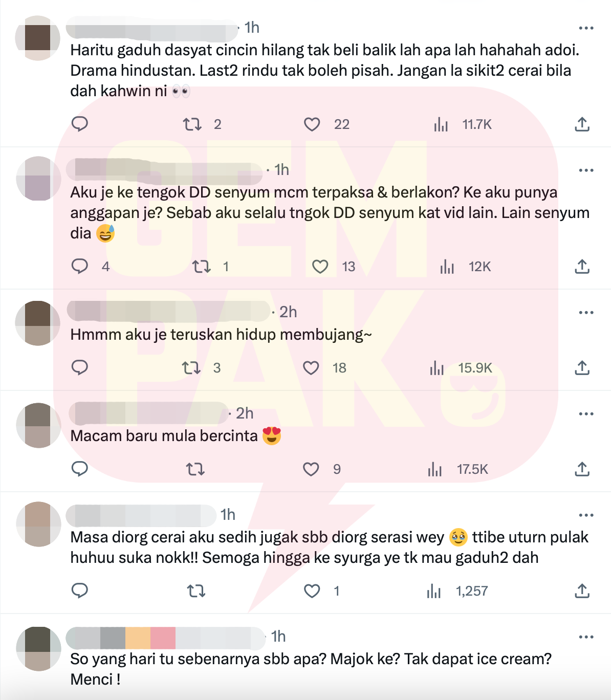
Task: Reply to the 'Haritu gaduh dasyat' tweet
Action: click(80, 124)
